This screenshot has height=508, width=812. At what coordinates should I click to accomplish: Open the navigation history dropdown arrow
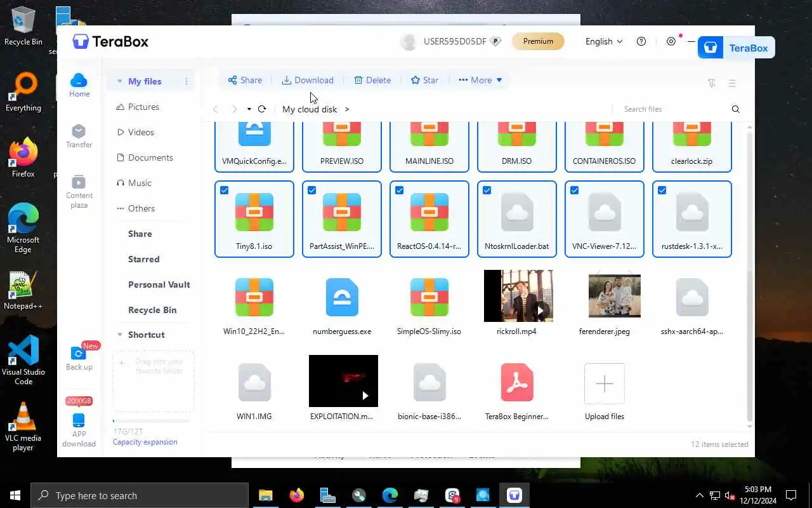point(249,109)
